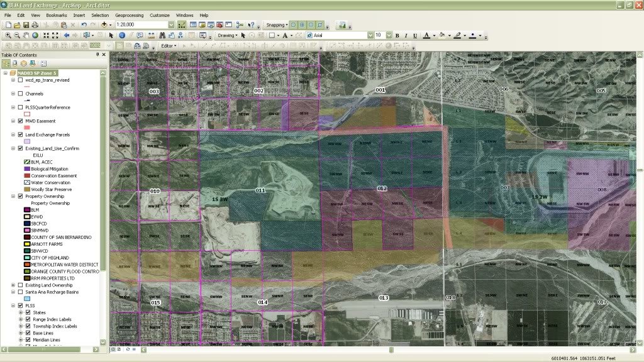Screen dimensions: 644x362
Task: Open the Find binoculars tool
Action: [x=162, y=36]
